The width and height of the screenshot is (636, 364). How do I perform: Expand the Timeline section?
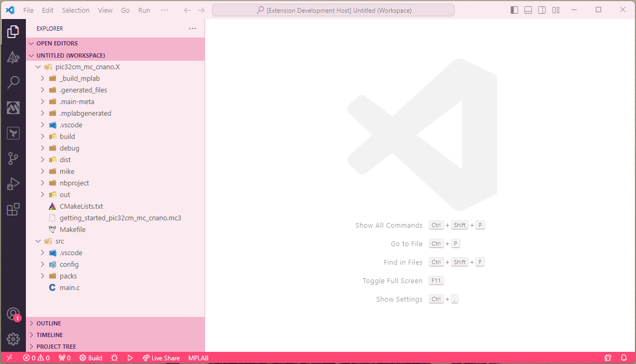(x=115, y=335)
